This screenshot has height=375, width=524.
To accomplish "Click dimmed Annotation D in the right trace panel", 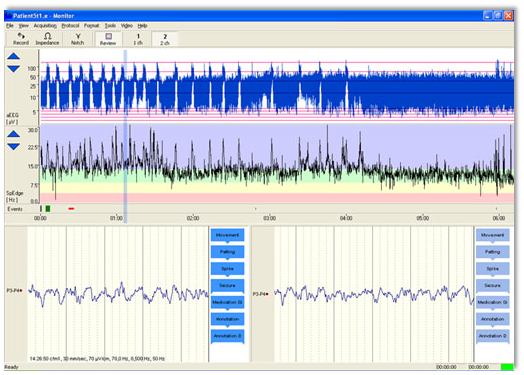I will tap(493, 336).
